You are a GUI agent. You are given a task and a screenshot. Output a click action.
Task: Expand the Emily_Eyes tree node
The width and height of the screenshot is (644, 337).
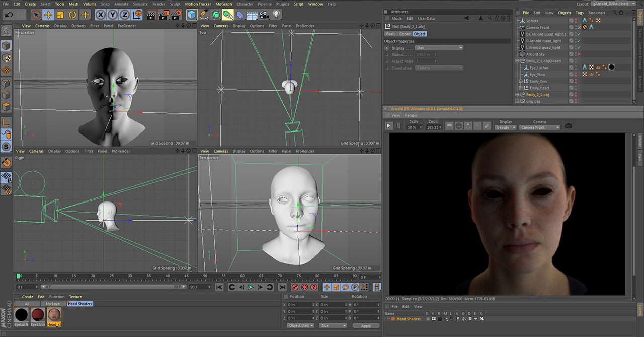[521, 81]
